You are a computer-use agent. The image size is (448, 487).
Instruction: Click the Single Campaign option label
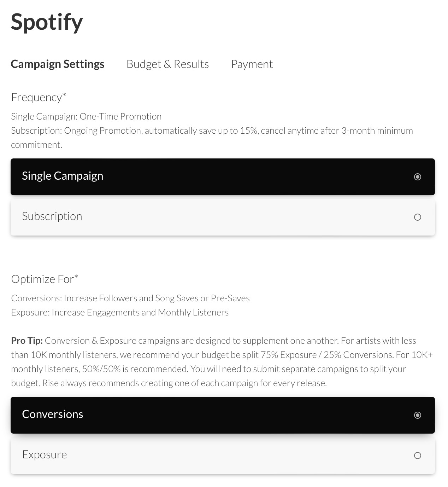pos(63,176)
